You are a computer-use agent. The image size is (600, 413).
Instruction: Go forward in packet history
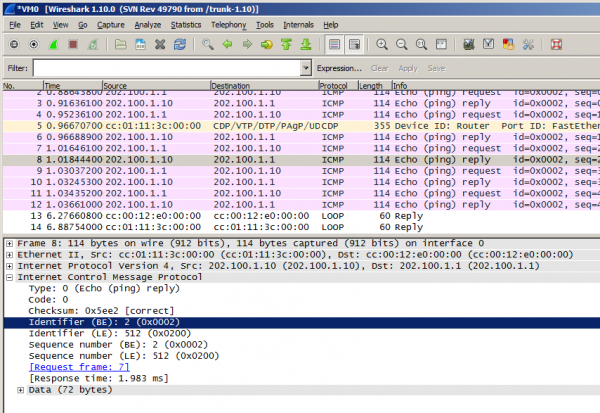click(x=248, y=44)
